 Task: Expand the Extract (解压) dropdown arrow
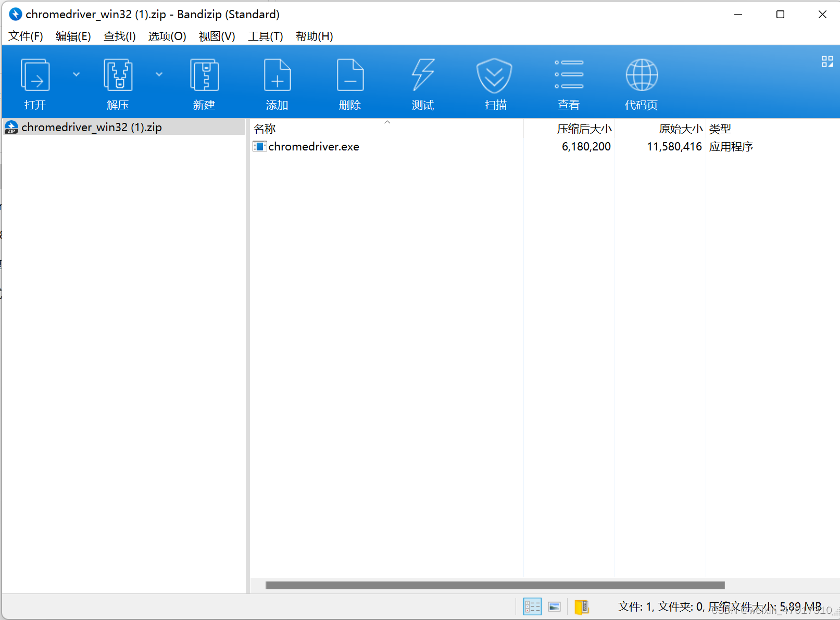click(x=159, y=74)
